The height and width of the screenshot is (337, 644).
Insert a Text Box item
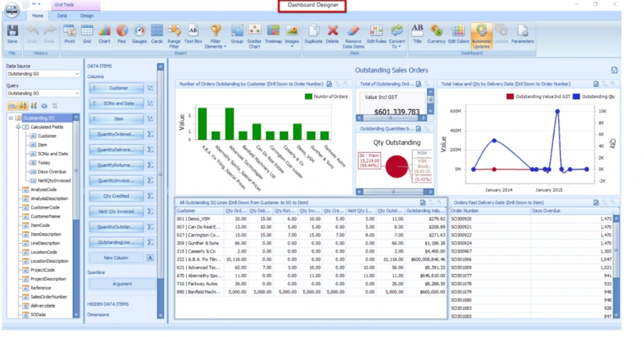[x=193, y=34]
